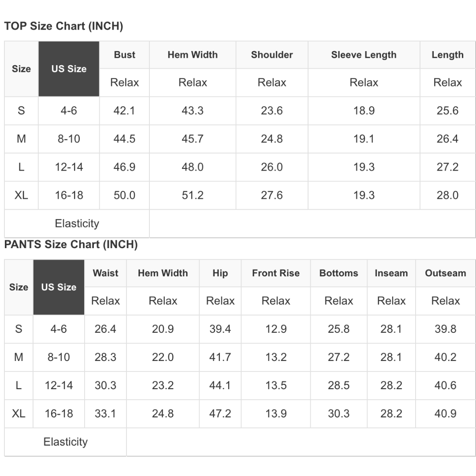Select the Front Rise column header
Screen dimensions: 476x476
click(275, 273)
